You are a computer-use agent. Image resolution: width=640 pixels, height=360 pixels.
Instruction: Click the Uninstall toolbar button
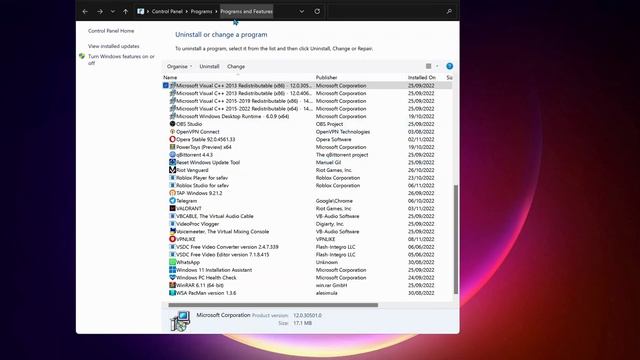click(209, 66)
